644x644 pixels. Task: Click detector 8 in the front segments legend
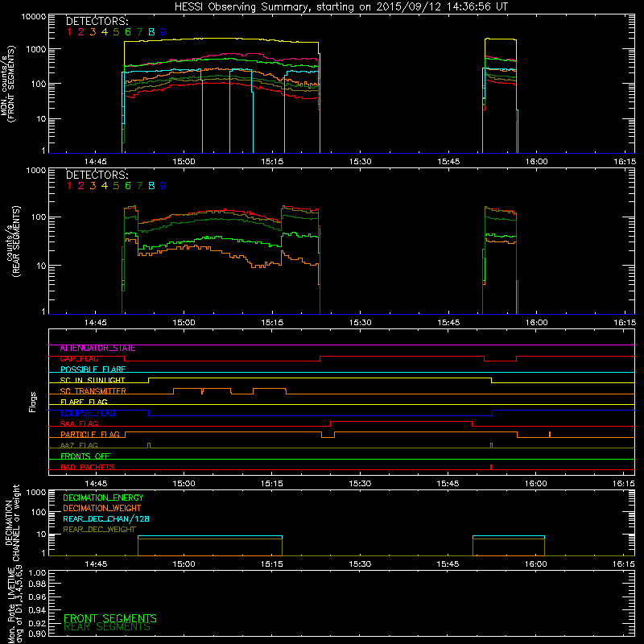[151, 32]
